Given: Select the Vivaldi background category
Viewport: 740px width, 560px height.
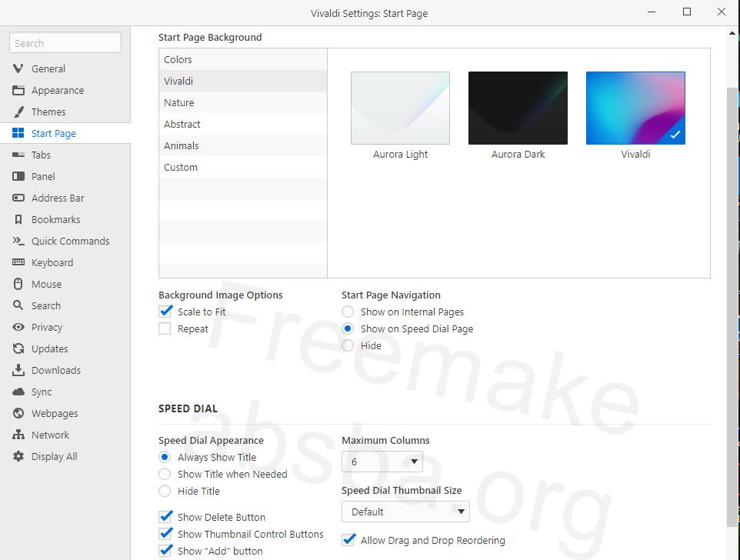Looking at the screenshot, I should (x=242, y=81).
